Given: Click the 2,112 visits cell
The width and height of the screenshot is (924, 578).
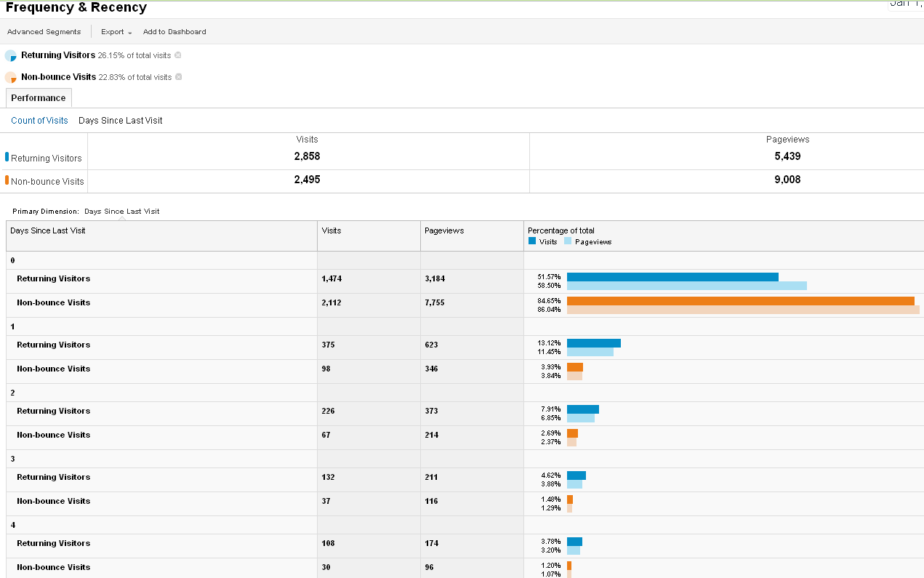Looking at the screenshot, I should coord(332,302).
